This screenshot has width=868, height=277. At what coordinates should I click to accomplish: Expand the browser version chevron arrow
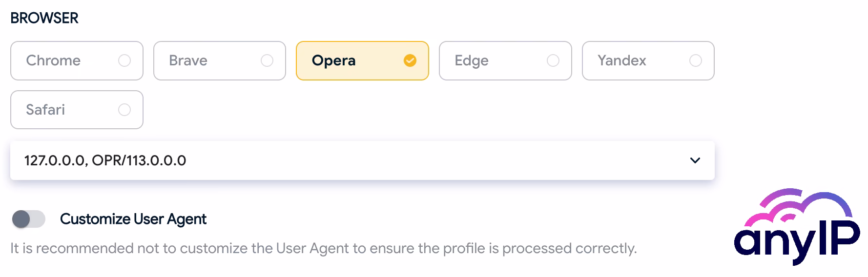coord(695,160)
